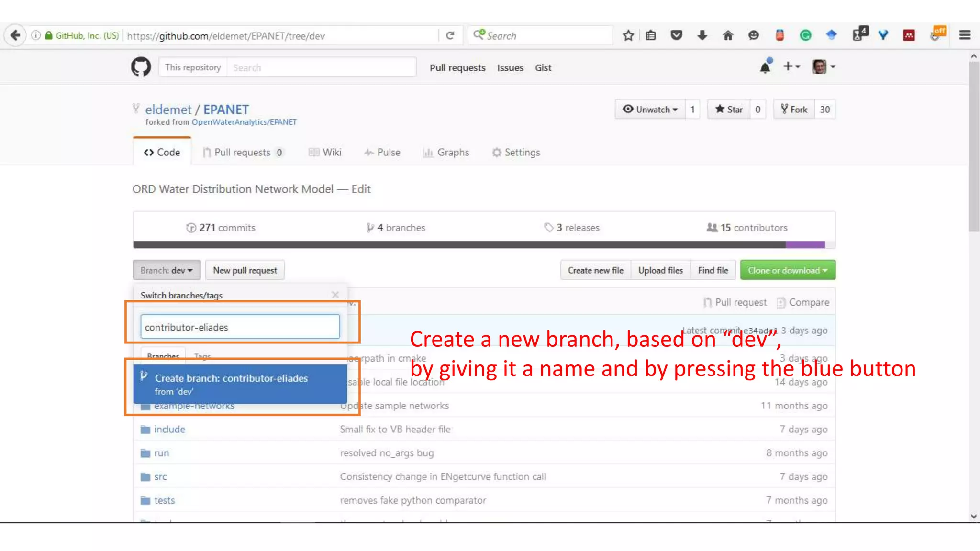Click the repository search field
Screen dimensions: 980x551
[x=321, y=67]
